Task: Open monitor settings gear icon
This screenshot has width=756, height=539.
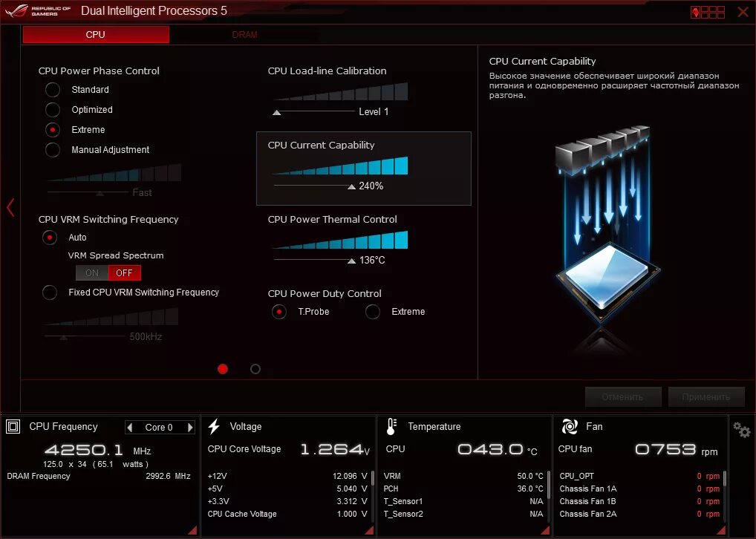Action: pyautogui.click(x=742, y=430)
